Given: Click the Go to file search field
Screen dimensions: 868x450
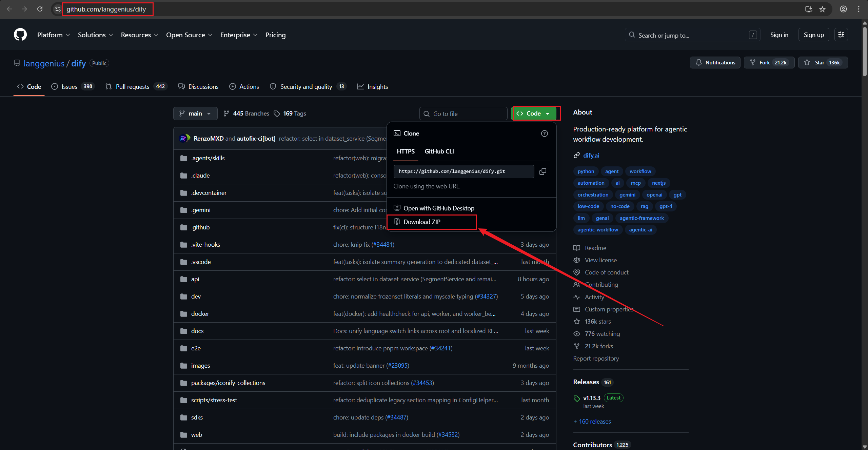Looking at the screenshot, I should pyautogui.click(x=463, y=114).
